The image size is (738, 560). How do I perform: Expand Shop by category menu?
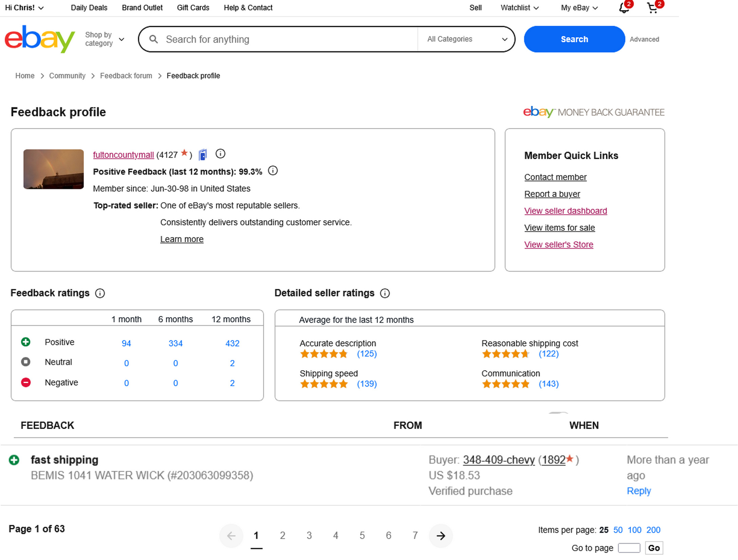[104, 39]
